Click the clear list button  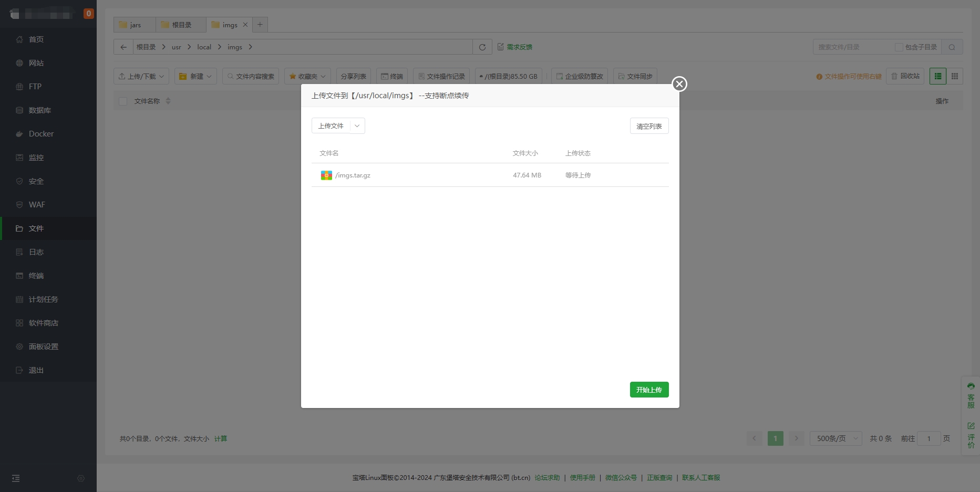click(x=649, y=126)
